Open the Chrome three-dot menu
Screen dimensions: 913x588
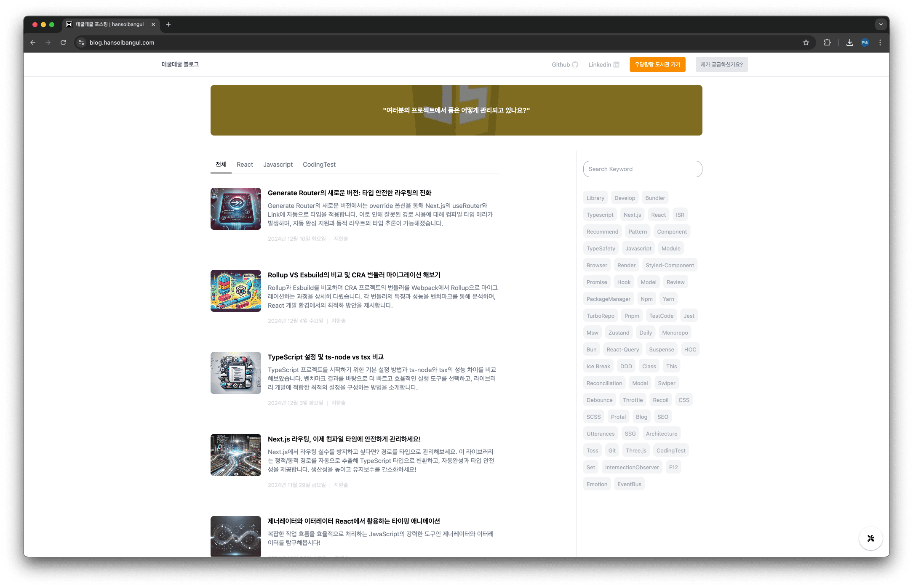[880, 43]
